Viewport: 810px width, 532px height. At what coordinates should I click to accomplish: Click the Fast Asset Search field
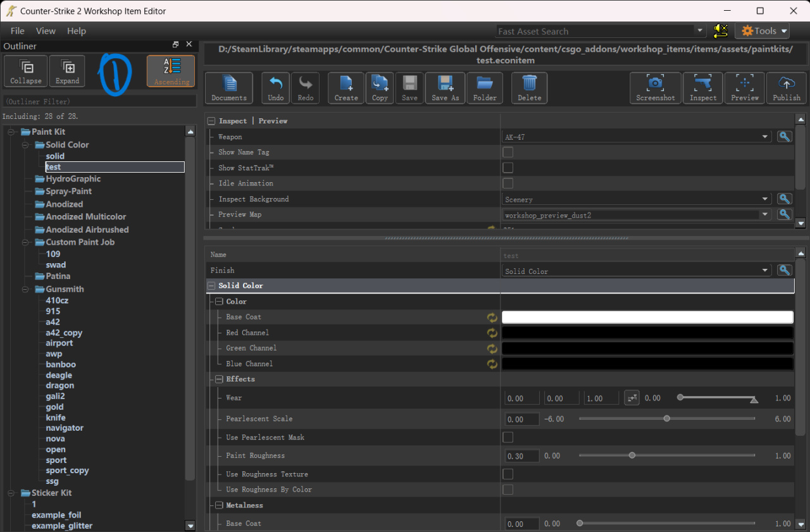coord(595,31)
